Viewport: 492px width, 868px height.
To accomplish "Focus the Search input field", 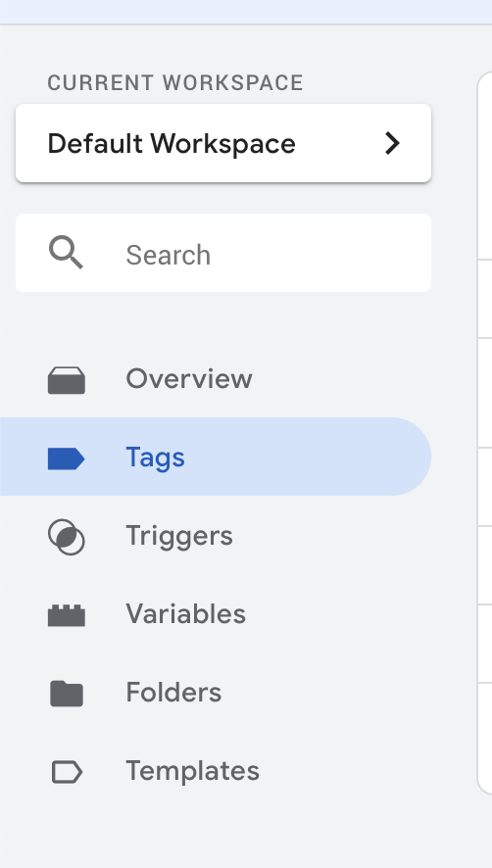I will tap(223, 253).
